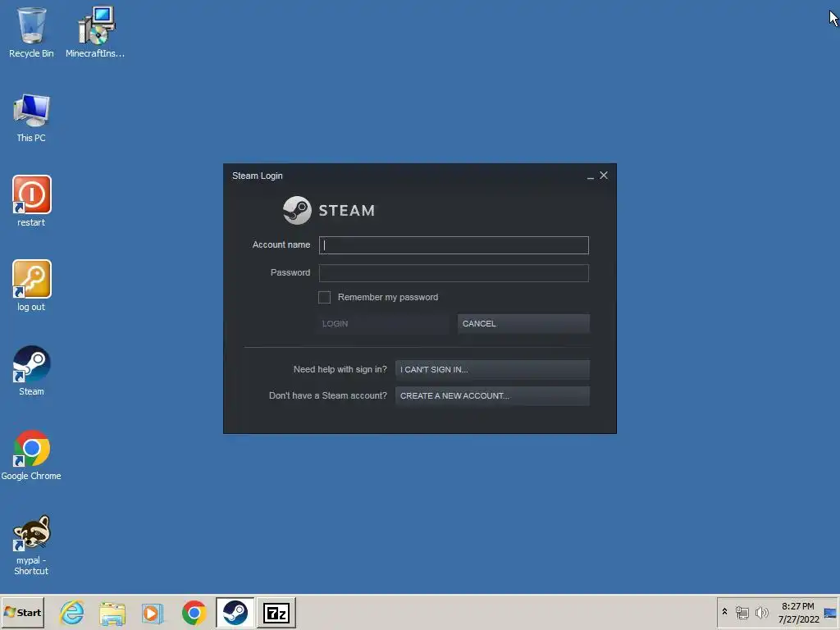The height and width of the screenshot is (630, 840).
Task: Select the MinecraftIns... installer desktop icon
Action: pos(95,32)
